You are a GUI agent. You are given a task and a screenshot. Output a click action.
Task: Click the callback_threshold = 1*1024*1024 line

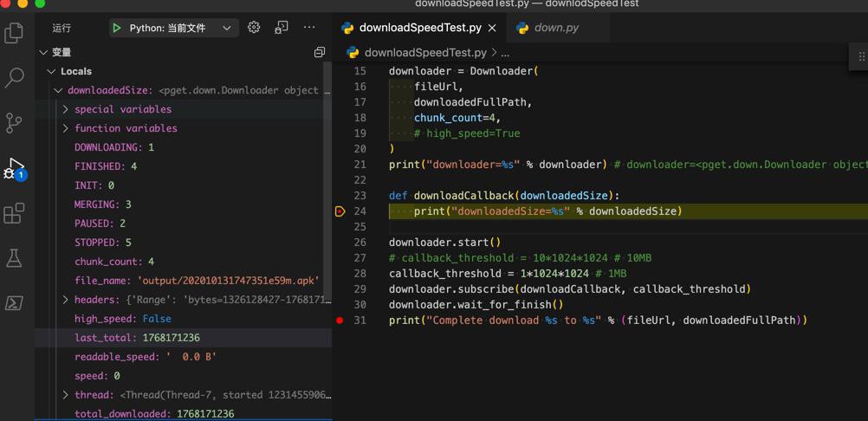(508, 273)
